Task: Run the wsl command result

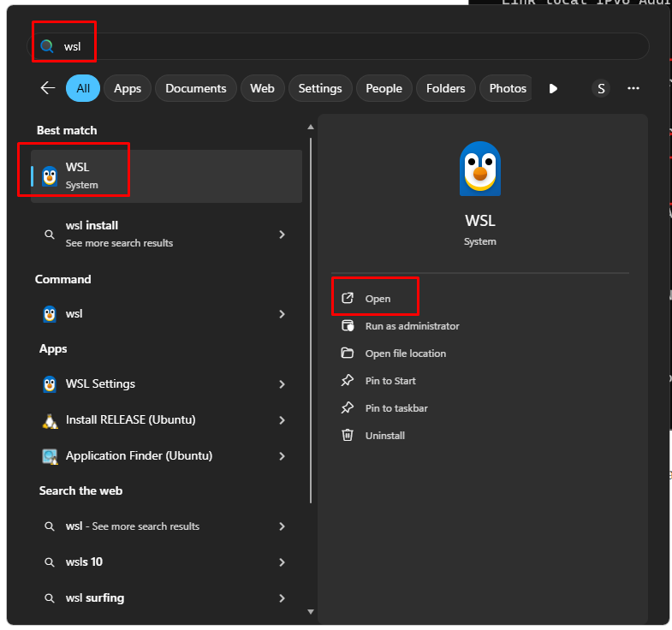Action: 166,313
